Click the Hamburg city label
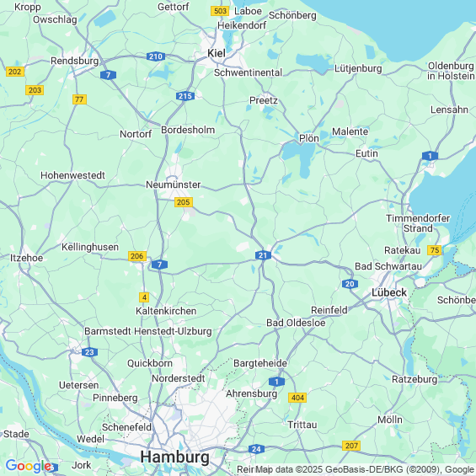This screenshot has width=476, height=476. (x=175, y=457)
